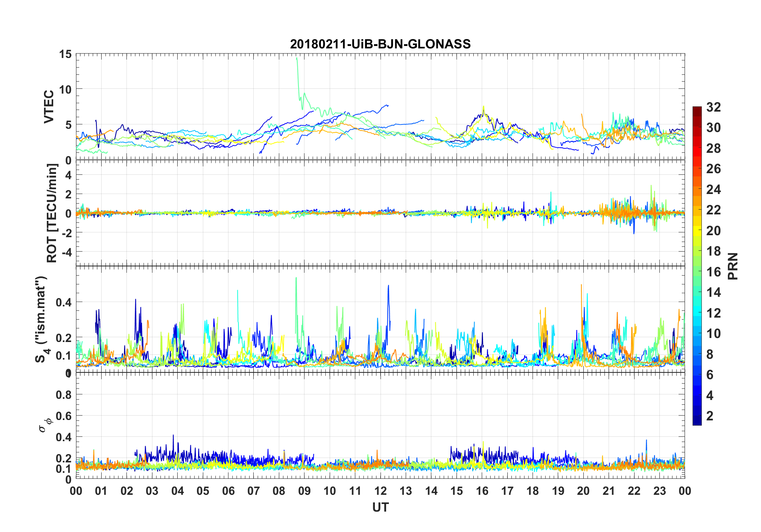Image resolution: width=761 pixels, height=532 pixels.
Task: Select the UT x-axis label
Action: (x=380, y=508)
